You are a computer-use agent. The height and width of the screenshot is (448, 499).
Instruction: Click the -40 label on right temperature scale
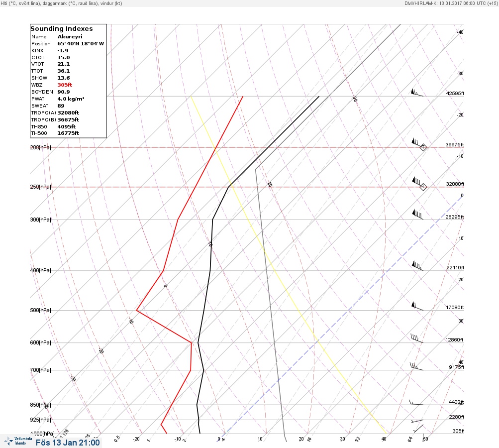click(x=460, y=32)
